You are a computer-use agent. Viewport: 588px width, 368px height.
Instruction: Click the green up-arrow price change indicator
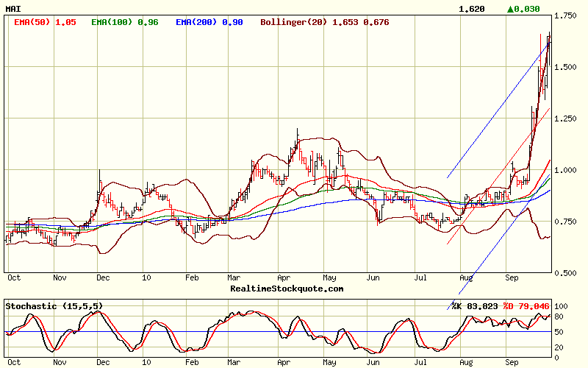click(x=511, y=9)
